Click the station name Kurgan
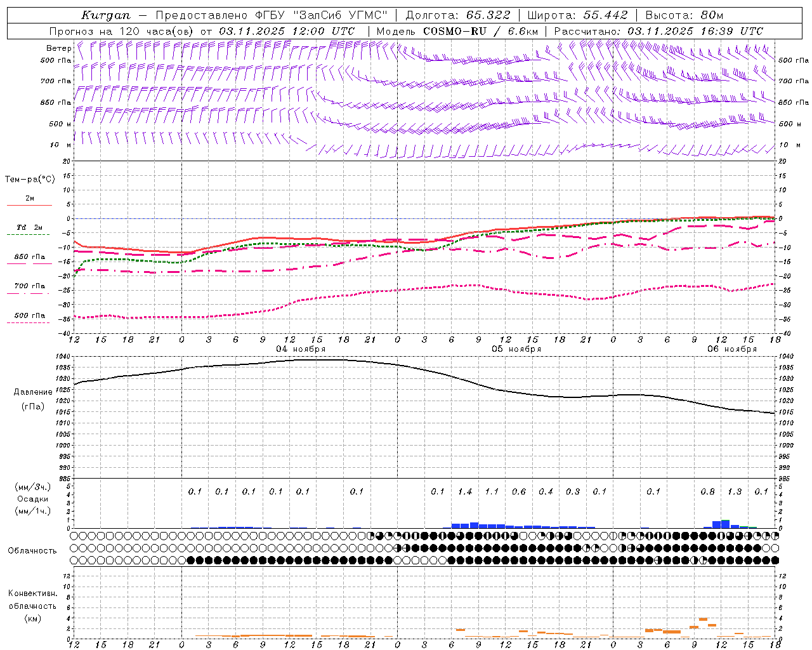 106,15
